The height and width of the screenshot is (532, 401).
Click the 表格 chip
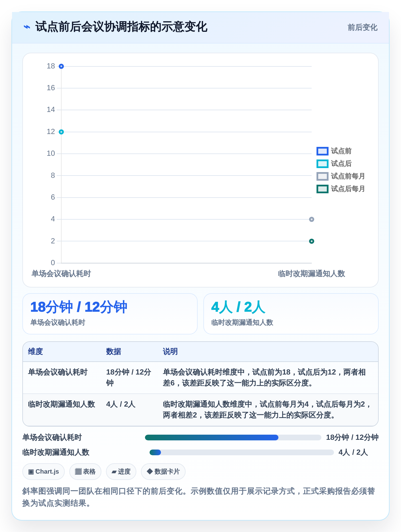(x=85, y=472)
